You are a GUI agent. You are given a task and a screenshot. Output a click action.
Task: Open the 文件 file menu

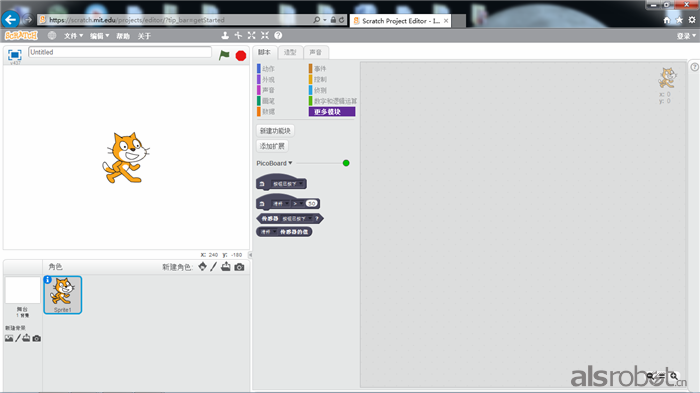point(73,36)
